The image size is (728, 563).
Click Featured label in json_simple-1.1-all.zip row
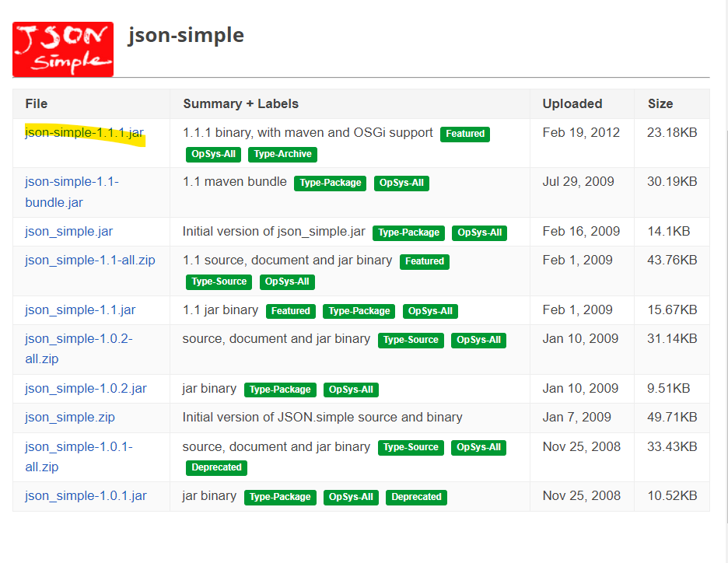point(425,261)
